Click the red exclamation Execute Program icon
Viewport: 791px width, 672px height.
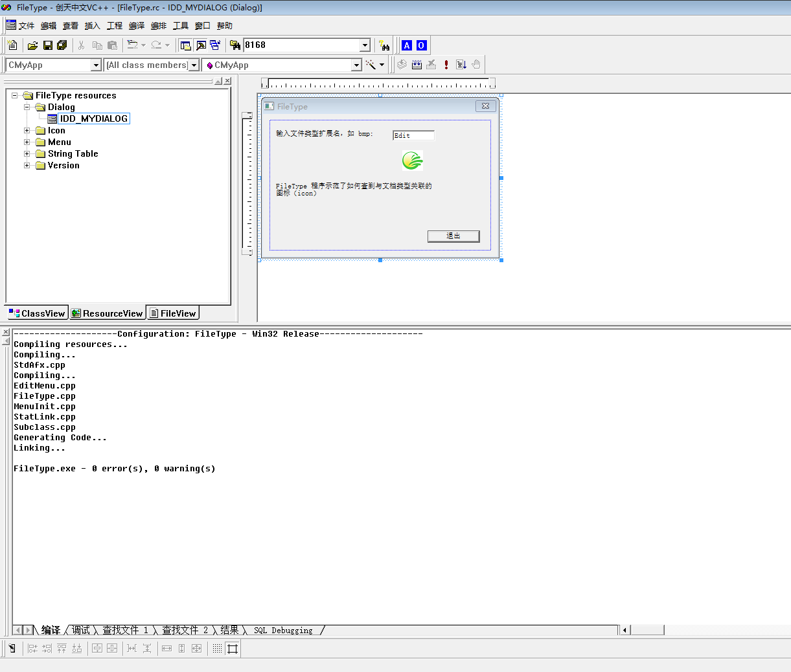pos(446,65)
